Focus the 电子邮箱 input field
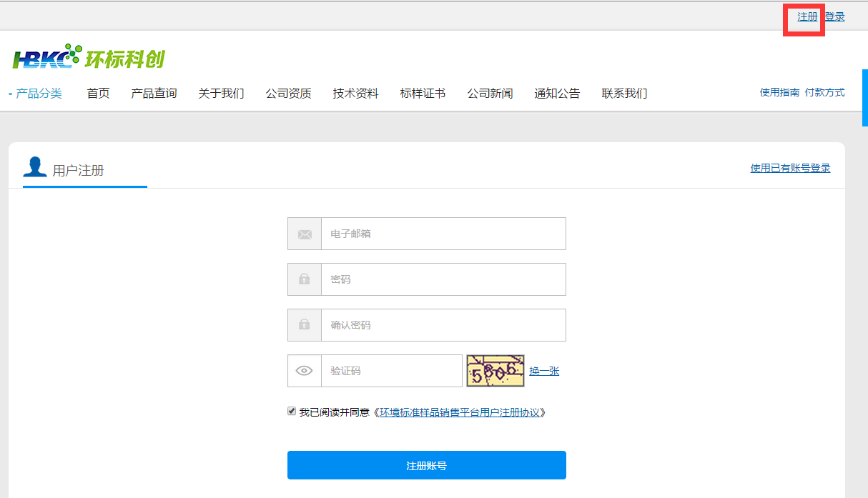The image size is (868, 498). [x=443, y=234]
